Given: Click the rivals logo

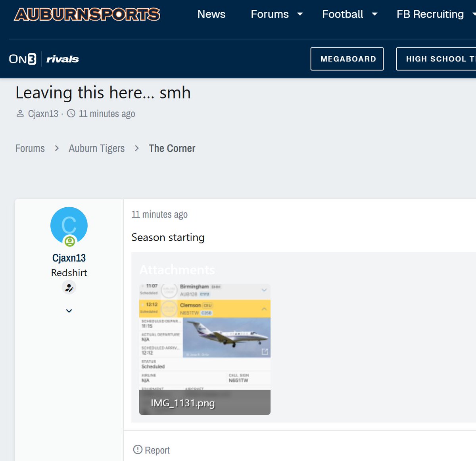Looking at the screenshot, I should pyautogui.click(x=62, y=59).
